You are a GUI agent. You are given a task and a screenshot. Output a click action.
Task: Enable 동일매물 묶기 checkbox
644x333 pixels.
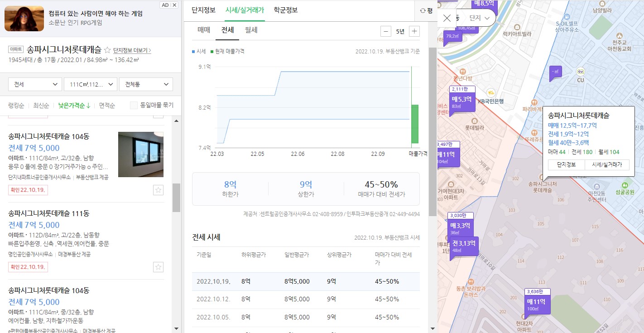click(x=134, y=106)
